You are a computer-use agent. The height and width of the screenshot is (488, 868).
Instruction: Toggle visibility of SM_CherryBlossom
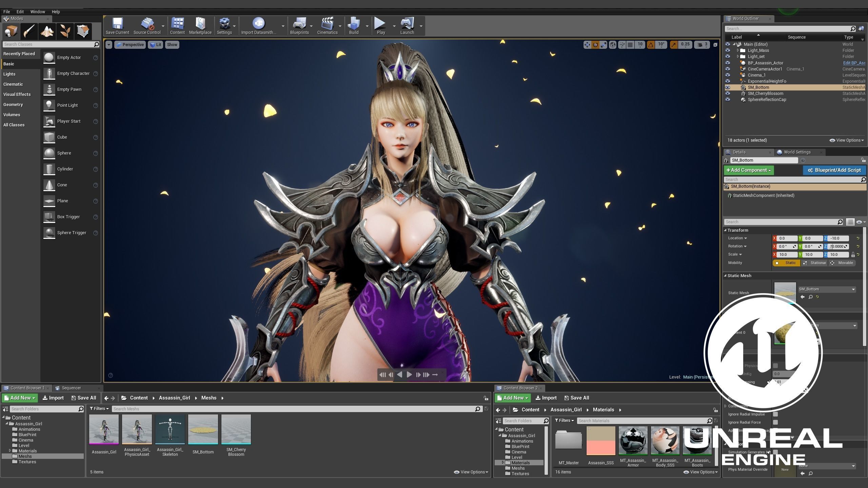click(x=728, y=94)
